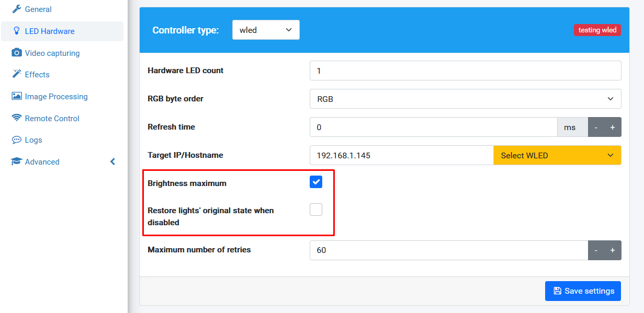Click the Remote Control wifi icon

[17, 118]
